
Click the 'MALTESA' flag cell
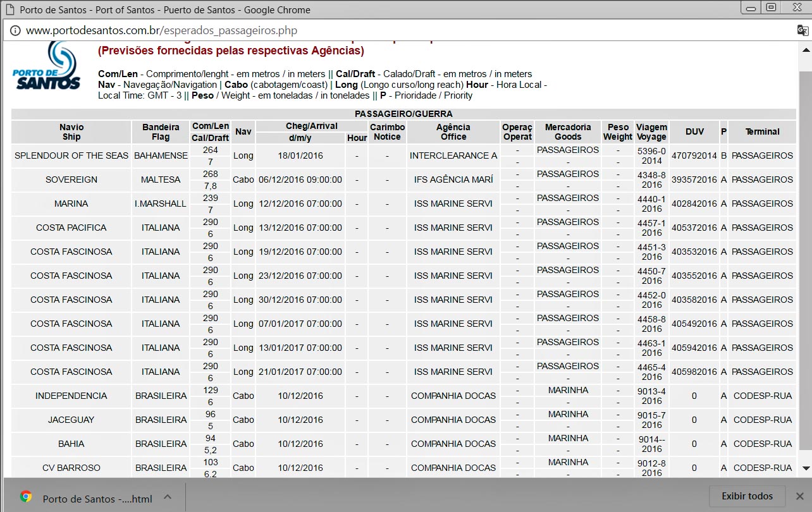[x=161, y=180]
